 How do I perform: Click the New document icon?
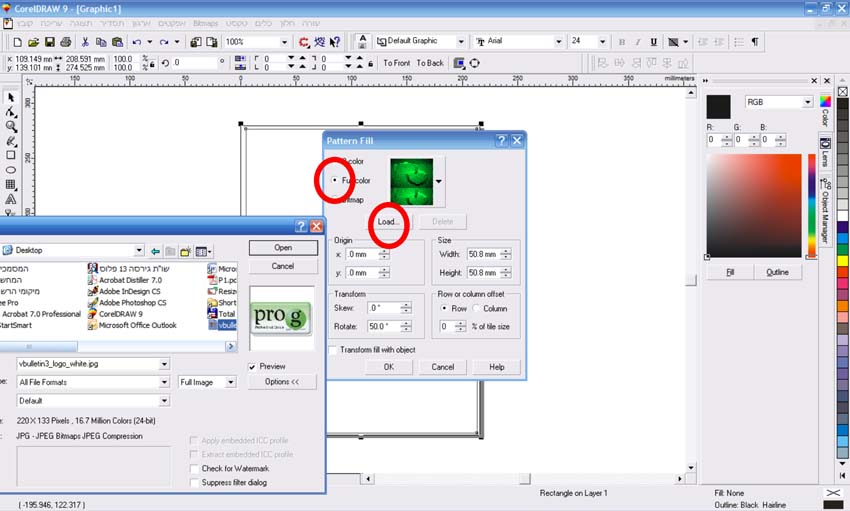pyautogui.click(x=17, y=42)
